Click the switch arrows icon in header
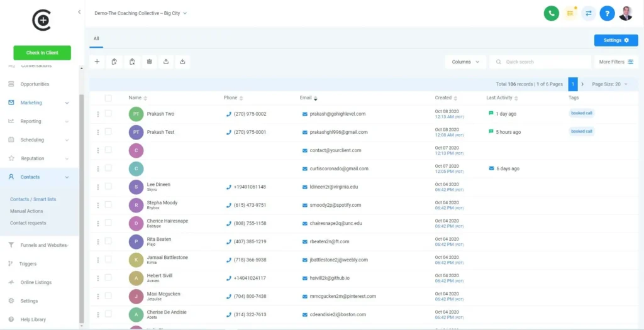Screen dimensions: 644x330 pyautogui.click(x=589, y=13)
